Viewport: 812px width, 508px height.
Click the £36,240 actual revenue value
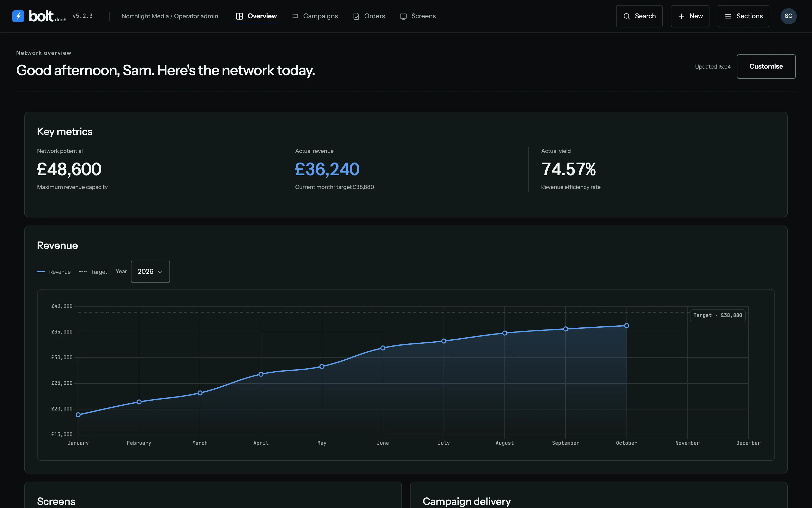pyautogui.click(x=327, y=169)
